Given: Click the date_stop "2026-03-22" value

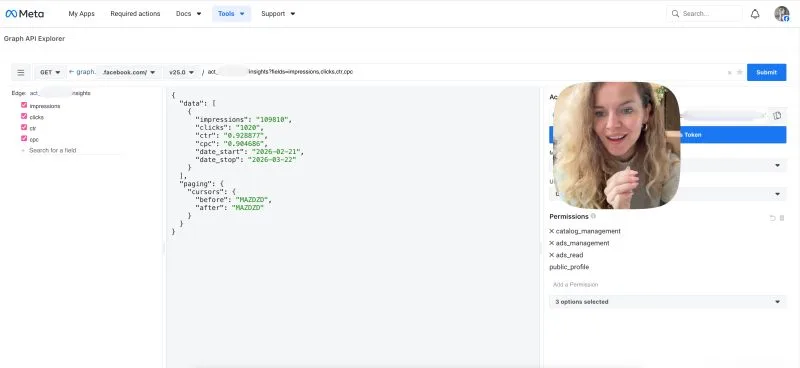Looking at the screenshot, I should click(x=271, y=160).
